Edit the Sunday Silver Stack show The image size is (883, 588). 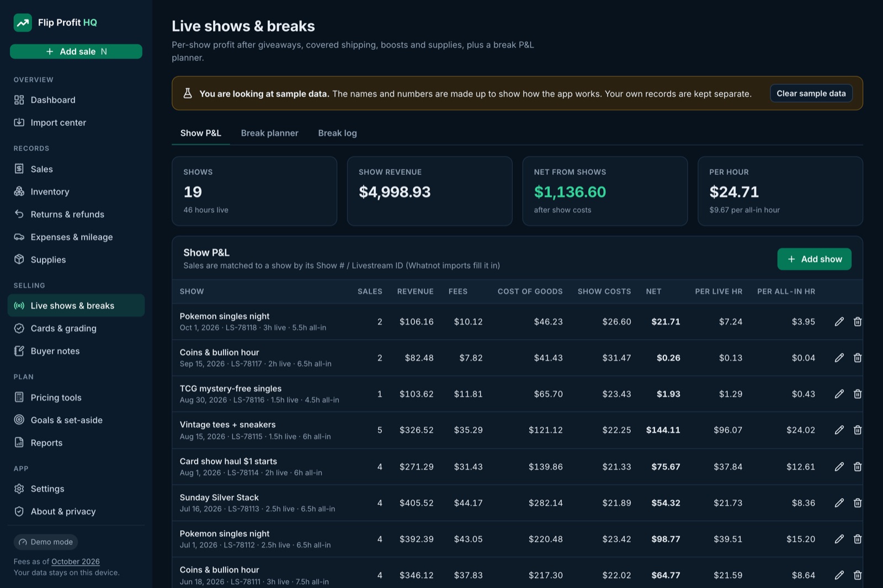(839, 503)
